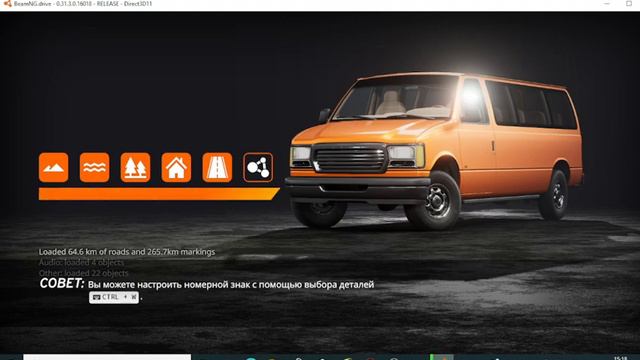This screenshot has width=640, height=360.
Task: Click the 'СОВЕТ:' tip heading
Action: pyautogui.click(x=62, y=283)
